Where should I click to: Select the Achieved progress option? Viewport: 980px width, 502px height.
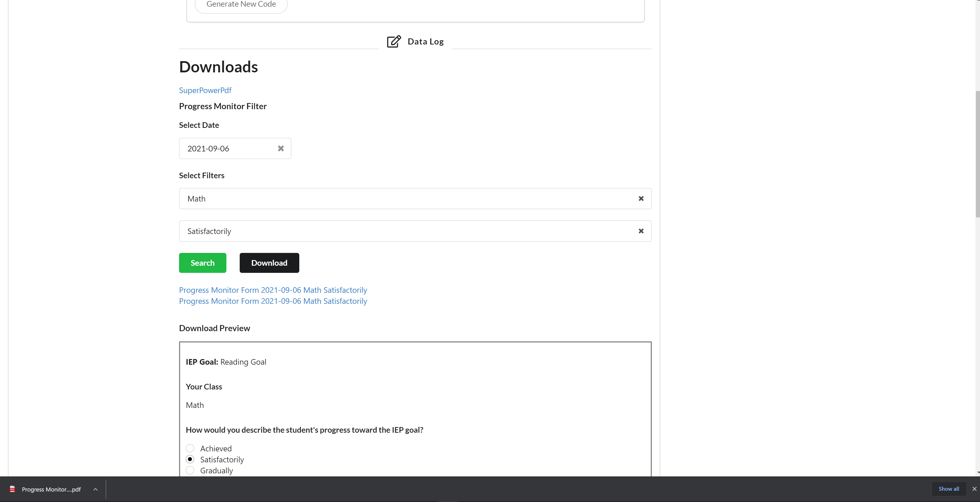pos(190,448)
